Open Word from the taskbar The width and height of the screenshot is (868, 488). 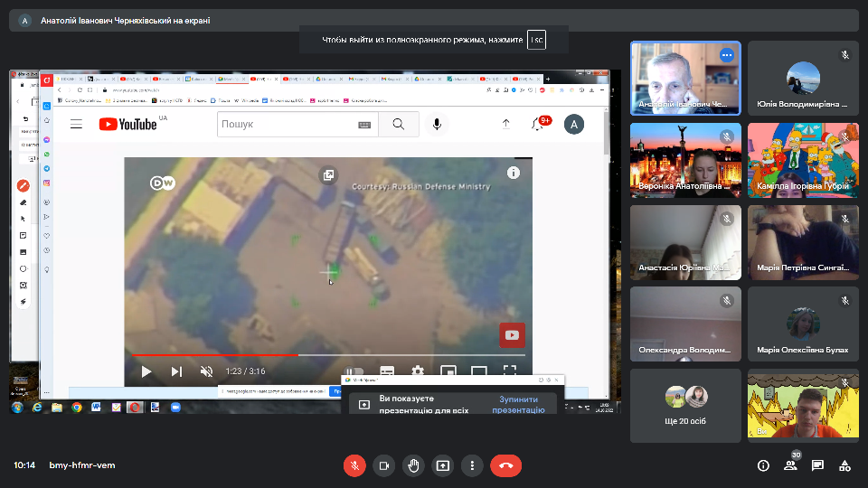[x=97, y=408]
